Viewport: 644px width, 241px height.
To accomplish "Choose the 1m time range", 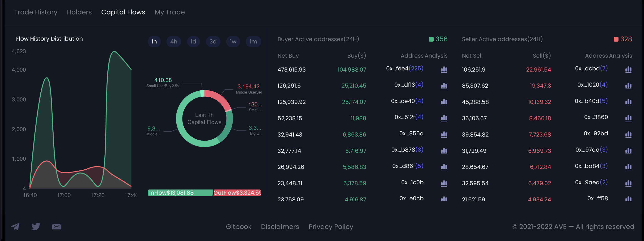I will 253,42.
